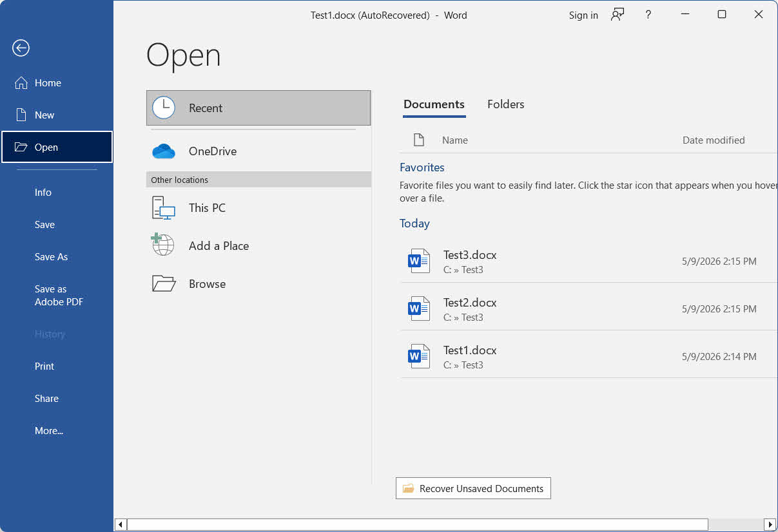Click the horizontal scrollbar thumb
The height and width of the screenshot is (532, 778).
coord(418,525)
